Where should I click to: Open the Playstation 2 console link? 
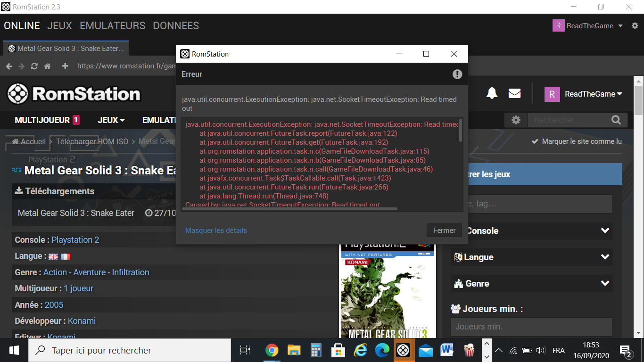click(x=75, y=240)
